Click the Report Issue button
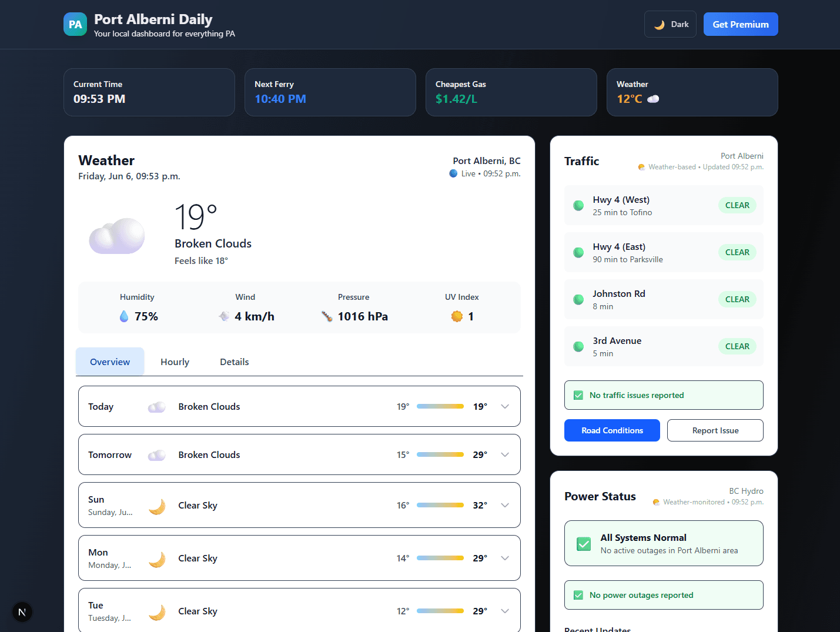Screen dimensions: 840x632 [x=715, y=430]
